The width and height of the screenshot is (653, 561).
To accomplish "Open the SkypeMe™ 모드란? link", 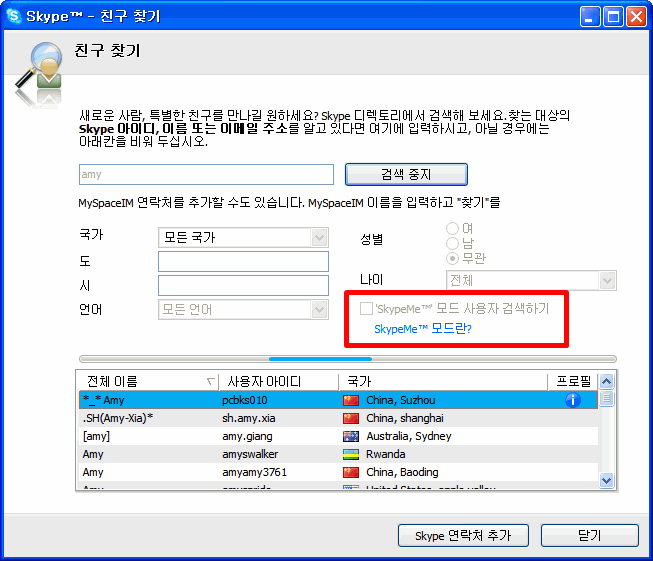I will coord(423,329).
